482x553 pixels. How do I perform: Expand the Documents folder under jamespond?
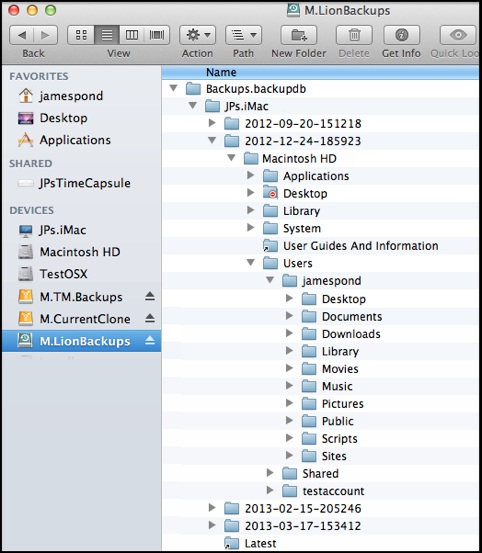[289, 316]
